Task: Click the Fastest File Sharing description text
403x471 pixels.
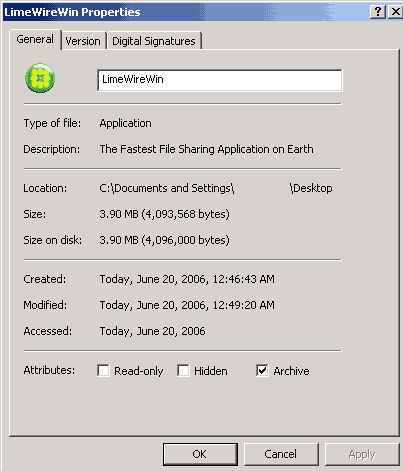Action: click(206, 149)
